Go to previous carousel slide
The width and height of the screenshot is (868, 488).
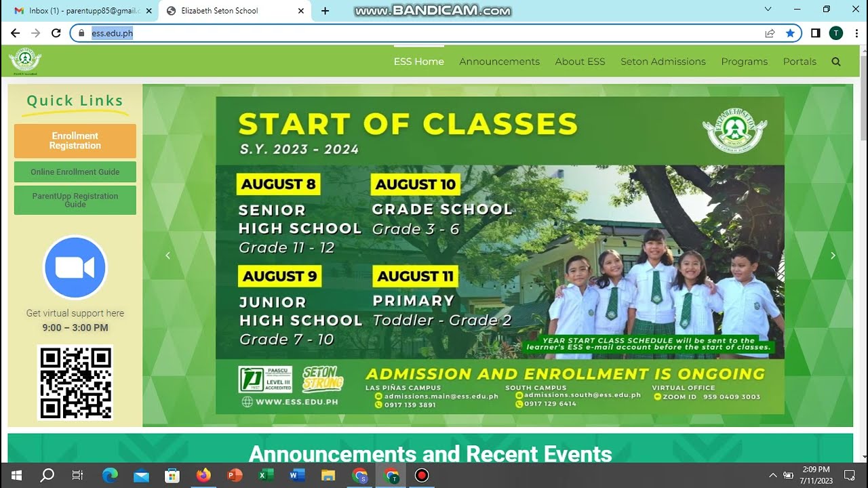pos(167,256)
